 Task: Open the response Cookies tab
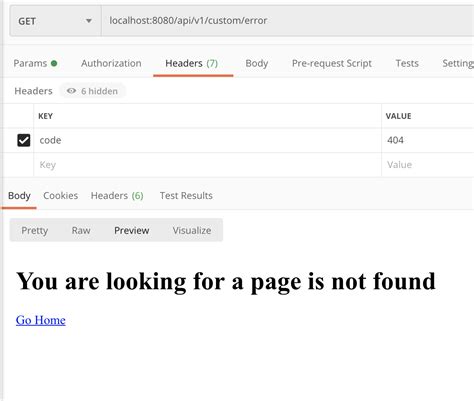pos(60,196)
